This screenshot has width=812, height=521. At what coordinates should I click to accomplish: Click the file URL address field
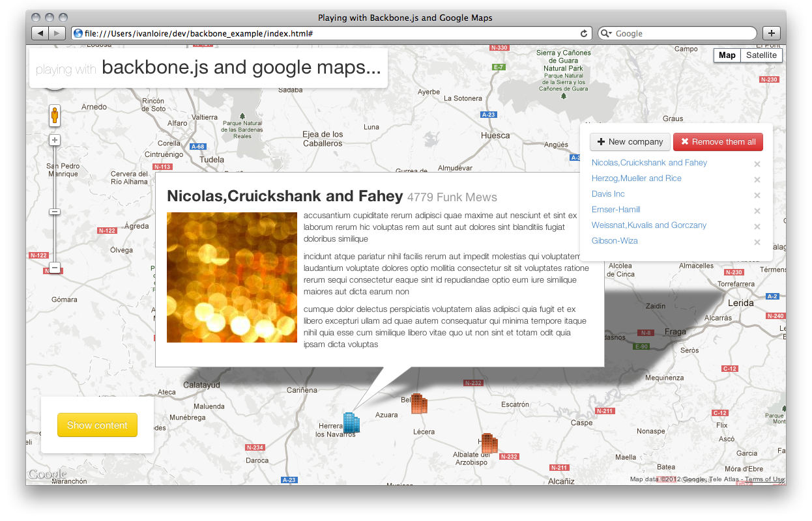click(x=330, y=33)
